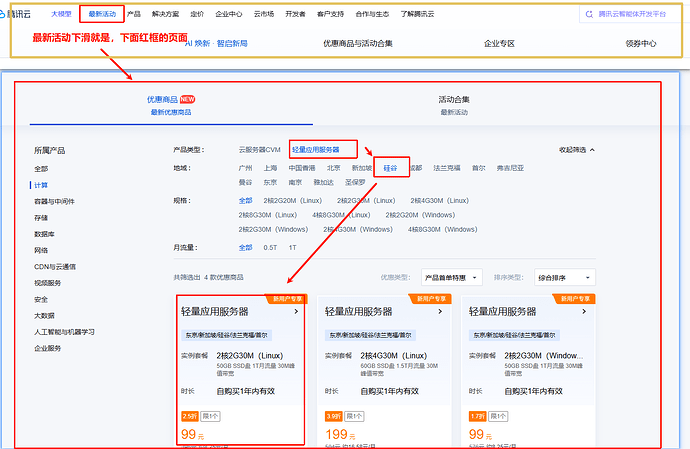Go to 领券中心 section
Screen dimensions: 690x449
[641, 44]
